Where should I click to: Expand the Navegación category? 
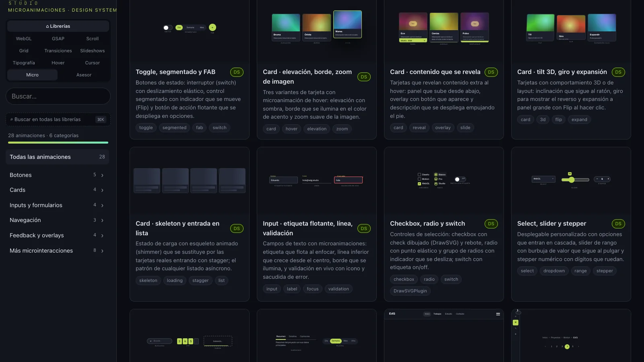[x=58, y=220]
